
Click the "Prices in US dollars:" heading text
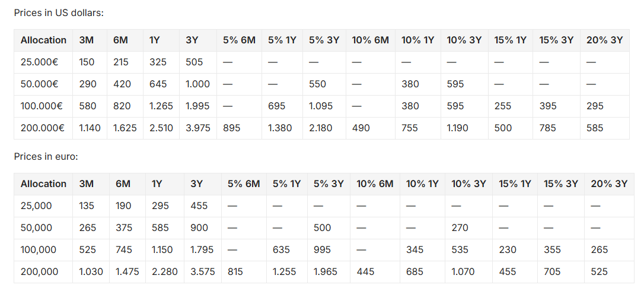(59, 12)
